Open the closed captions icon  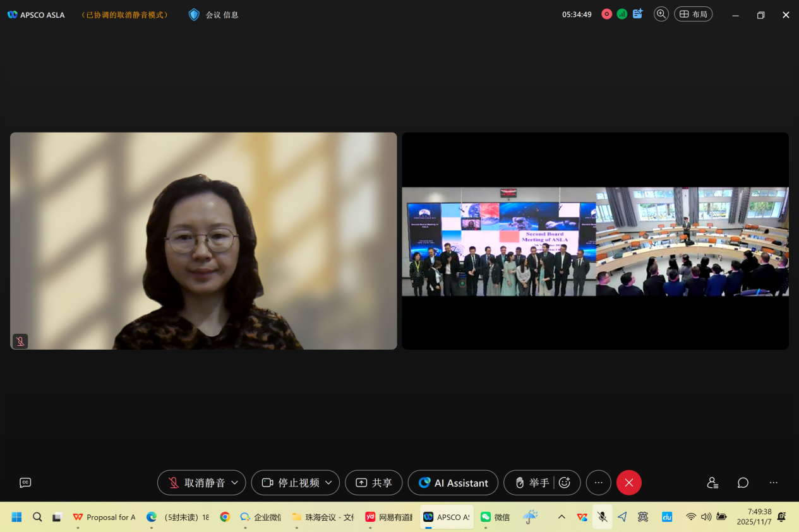(x=25, y=483)
